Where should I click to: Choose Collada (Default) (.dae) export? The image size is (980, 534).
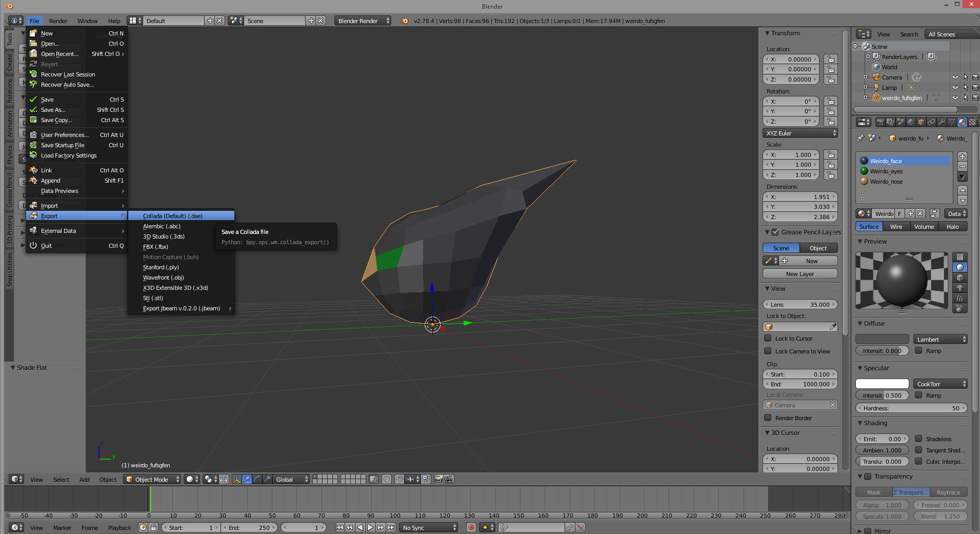181,216
